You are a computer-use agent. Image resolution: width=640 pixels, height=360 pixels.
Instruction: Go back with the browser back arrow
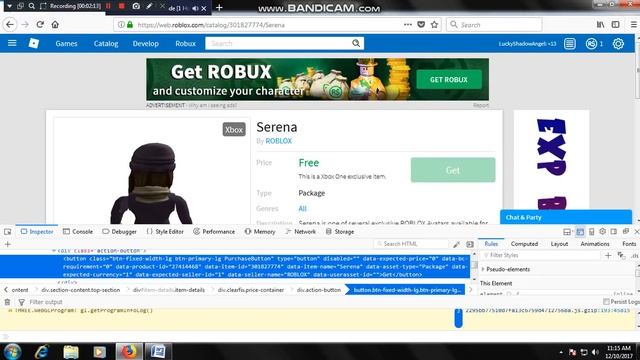coord(10,24)
